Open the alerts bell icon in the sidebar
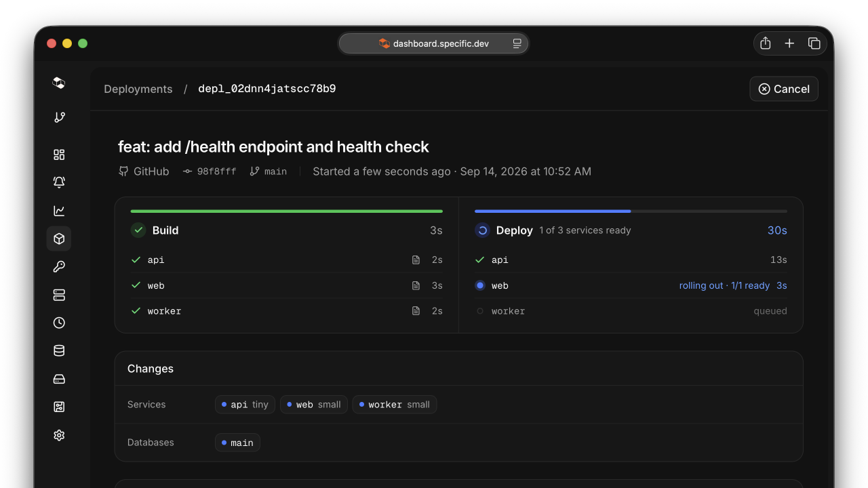The height and width of the screenshot is (488, 868). pos(59,182)
